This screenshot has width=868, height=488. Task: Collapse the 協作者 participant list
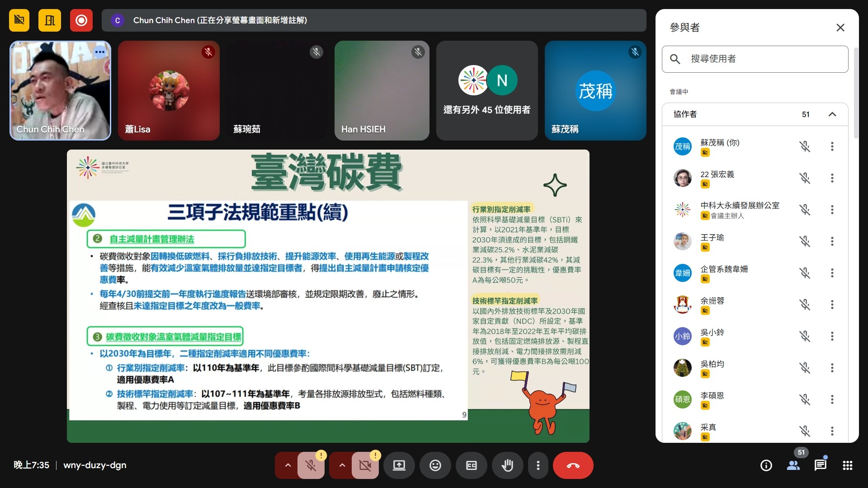pos(832,114)
